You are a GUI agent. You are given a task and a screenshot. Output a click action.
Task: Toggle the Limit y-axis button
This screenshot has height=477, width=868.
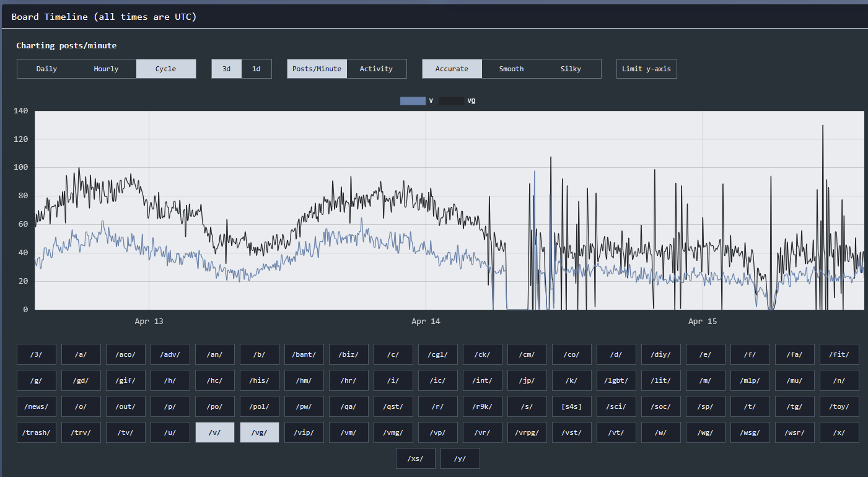[x=647, y=69]
